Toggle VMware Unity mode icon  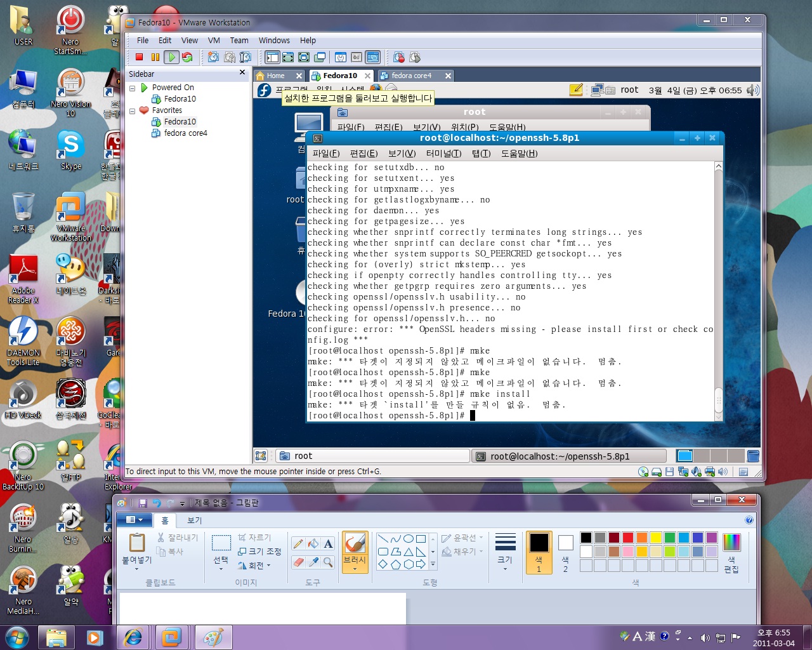point(320,57)
